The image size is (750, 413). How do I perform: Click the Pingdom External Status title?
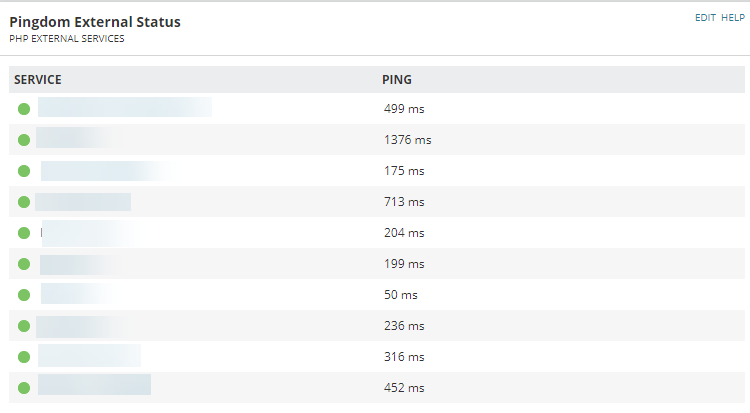pyautogui.click(x=95, y=22)
